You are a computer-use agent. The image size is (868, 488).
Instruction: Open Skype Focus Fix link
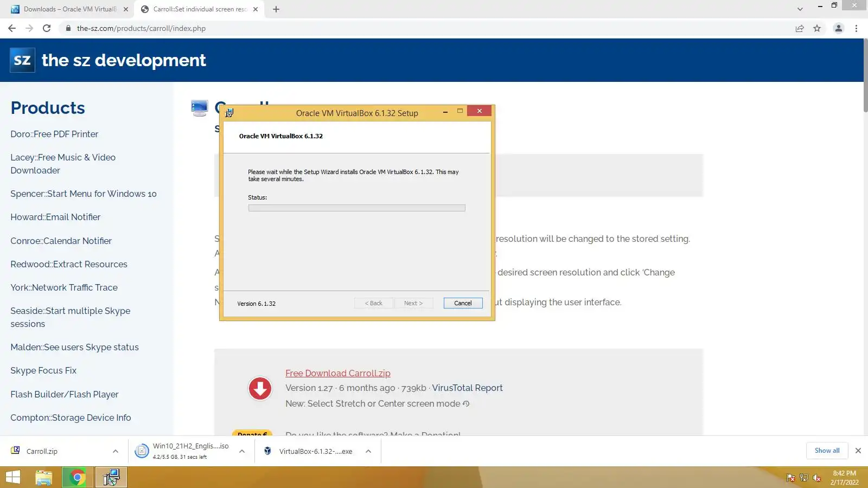coord(43,370)
